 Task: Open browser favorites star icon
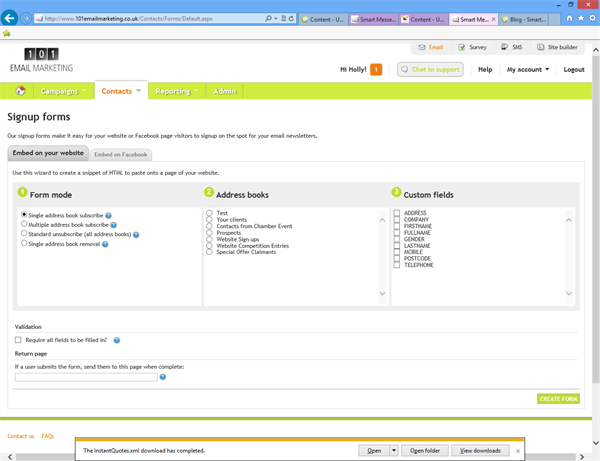click(581, 18)
